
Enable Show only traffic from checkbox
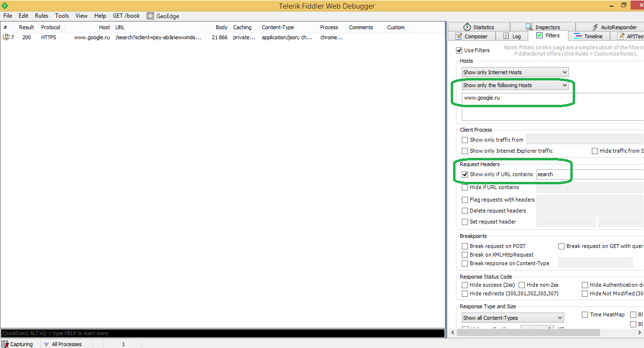coord(465,140)
